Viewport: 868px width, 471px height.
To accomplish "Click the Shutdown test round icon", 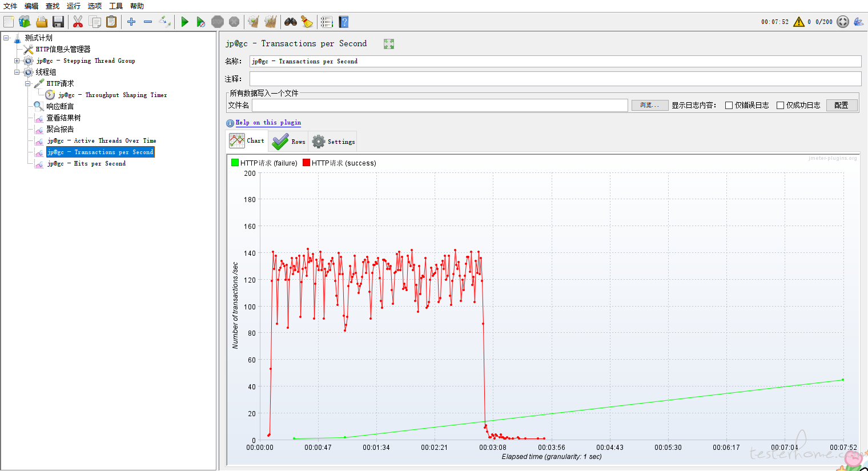I will tap(234, 22).
